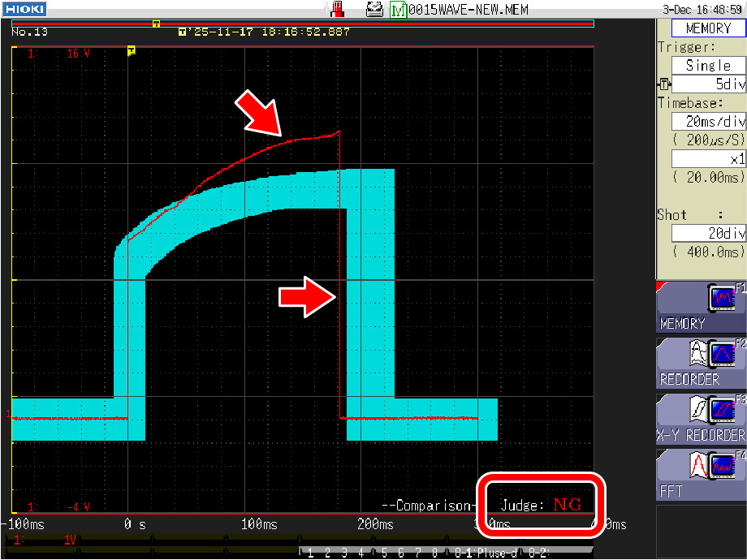Open the X-Y RECORDER function
This screenshot has height=560, width=747.
click(x=701, y=419)
